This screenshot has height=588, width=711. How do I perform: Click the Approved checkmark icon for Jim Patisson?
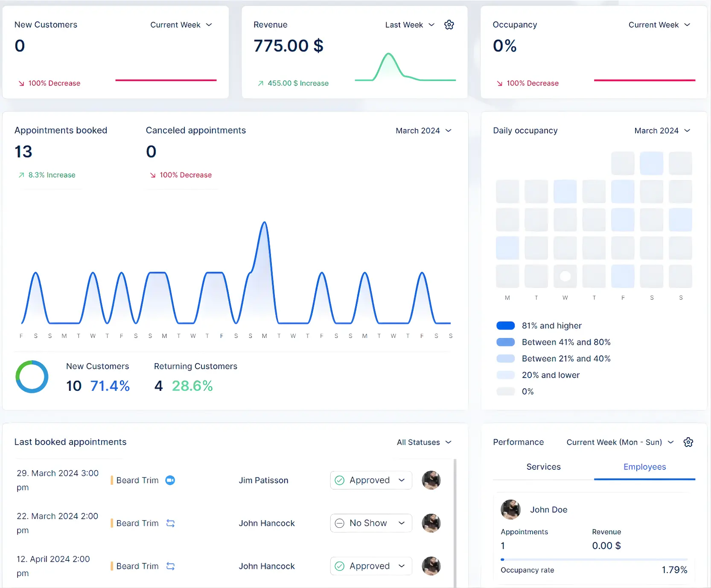pos(339,480)
